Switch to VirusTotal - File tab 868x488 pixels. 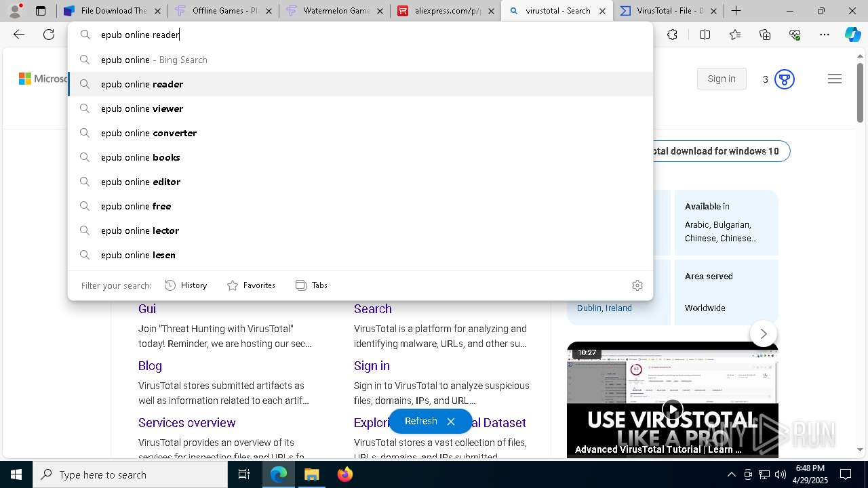(668, 11)
